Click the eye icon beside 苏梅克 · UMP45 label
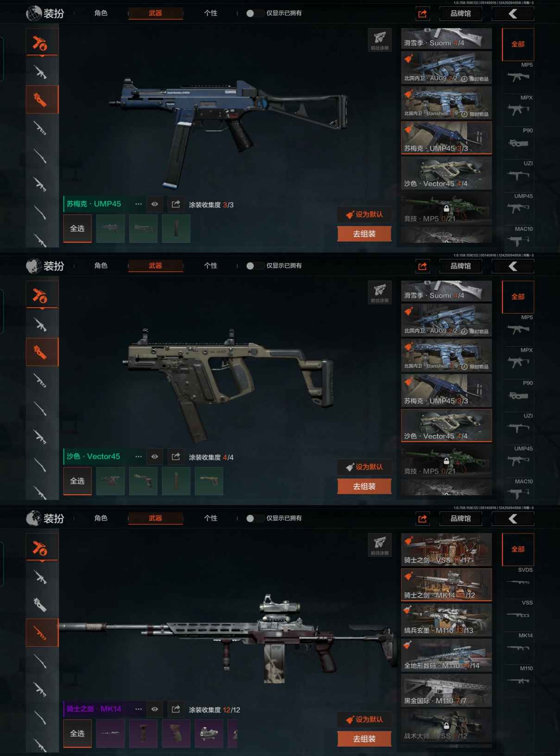Screen dimensions: 560x756 click(x=155, y=204)
